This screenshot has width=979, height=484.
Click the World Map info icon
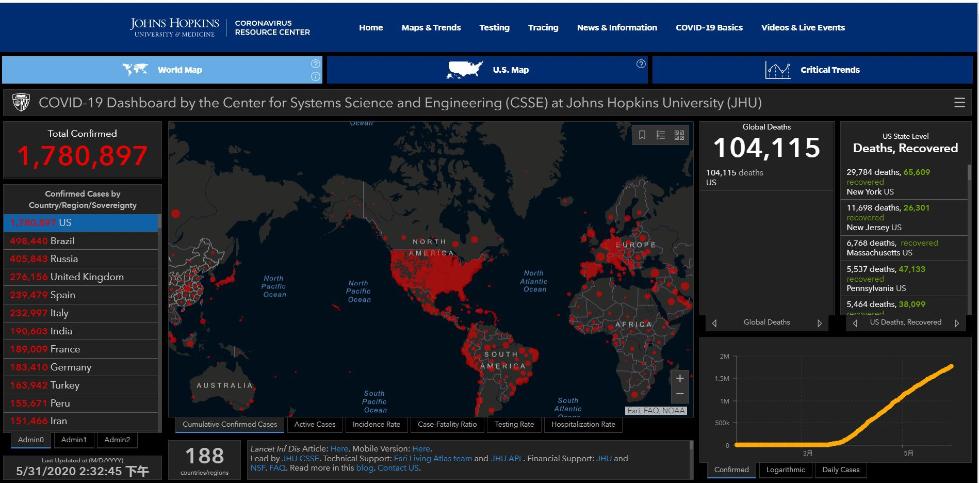(x=315, y=76)
